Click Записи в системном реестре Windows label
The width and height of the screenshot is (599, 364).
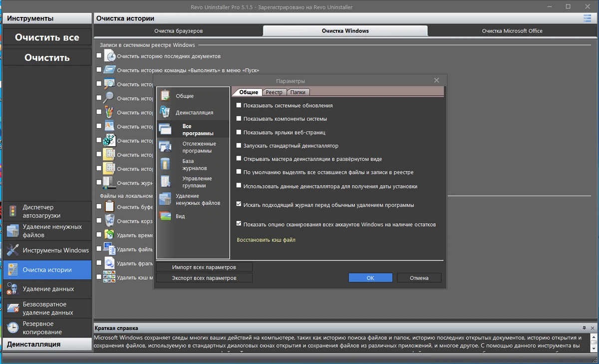(147, 45)
